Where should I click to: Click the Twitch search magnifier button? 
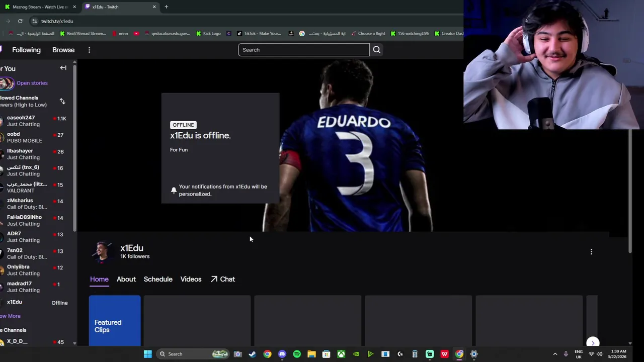point(376,50)
